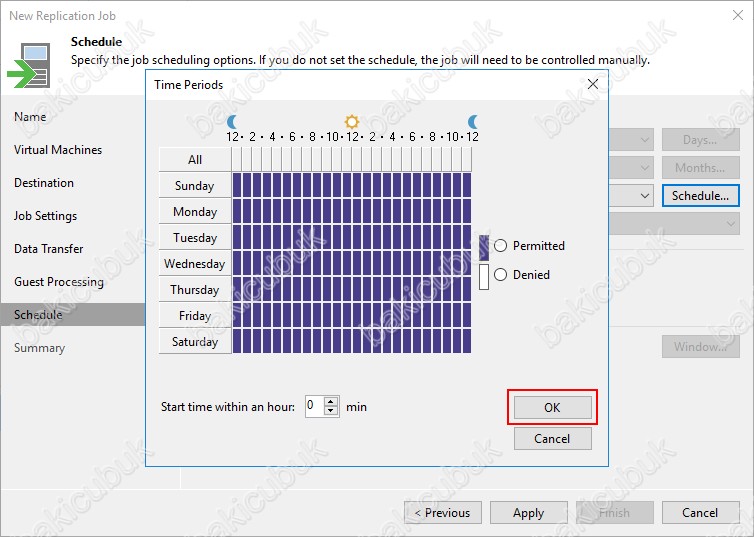Click the start time minutes input field

[315, 407]
